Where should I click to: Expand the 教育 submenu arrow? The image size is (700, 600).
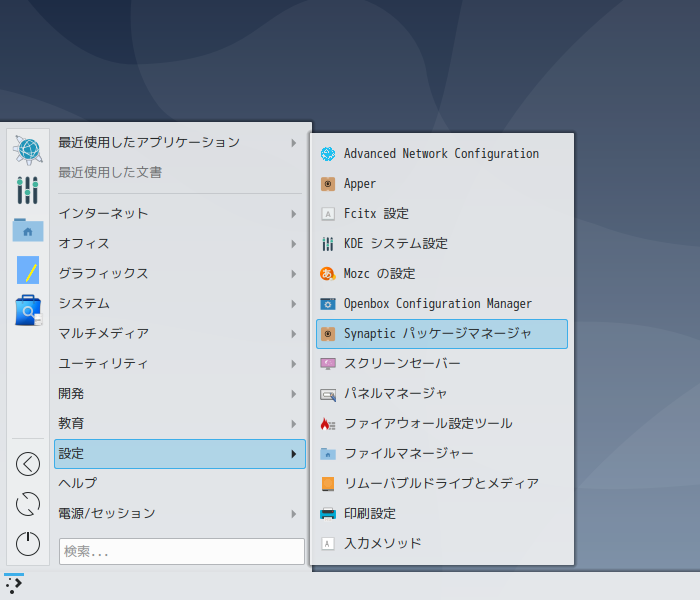pos(294,424)
